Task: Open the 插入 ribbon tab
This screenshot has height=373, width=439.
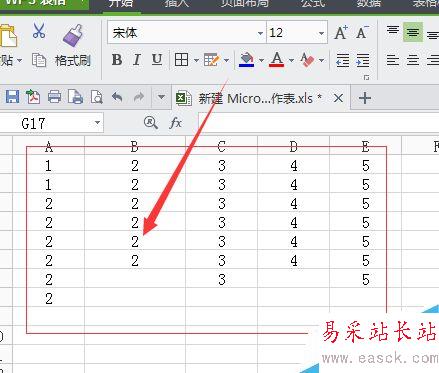Action: (x=177, y=3)
